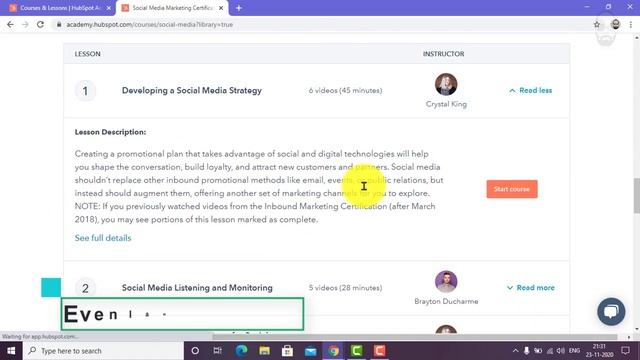This screenshot has width=640, height=360.
Task: Open the volume speaker tray icon
Action: pos(561,351)
